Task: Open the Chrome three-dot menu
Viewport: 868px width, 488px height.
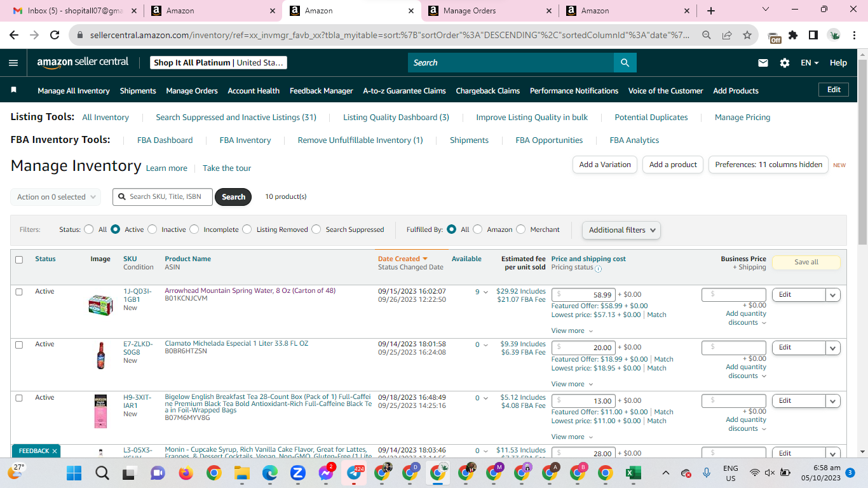Action: click(855, 35)
